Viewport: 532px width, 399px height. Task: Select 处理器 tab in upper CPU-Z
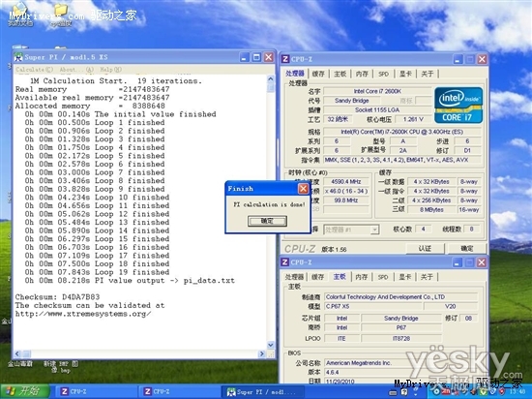point(295,74)
